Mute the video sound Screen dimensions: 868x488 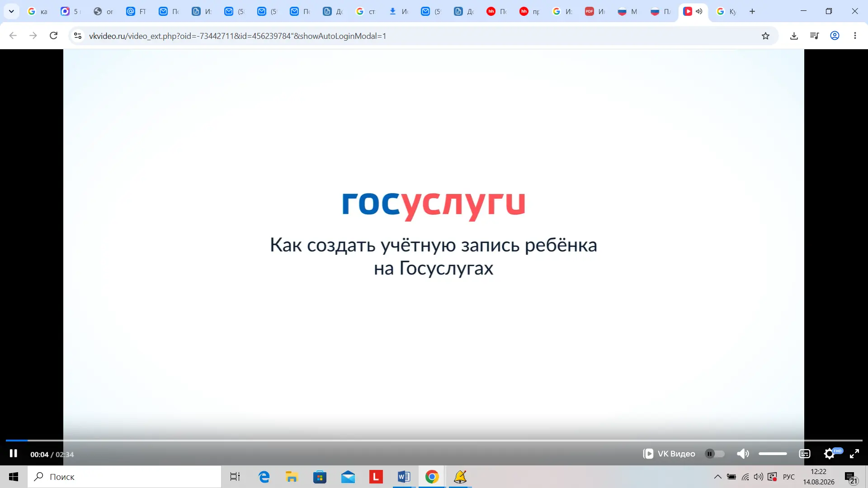[x=743, y=454]
